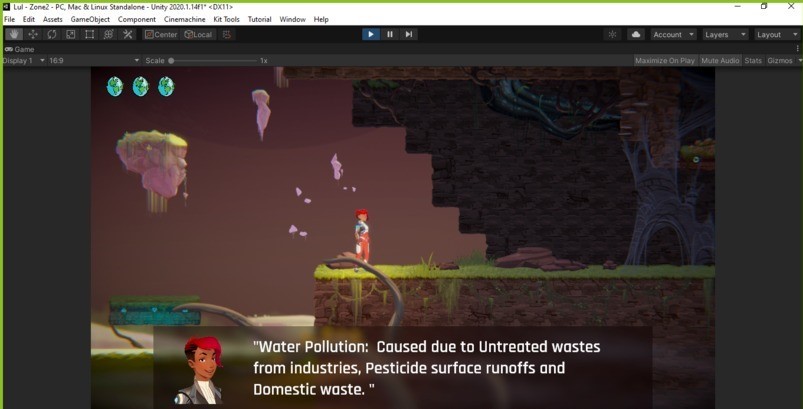The image size is (803, 409).
Task: Open the 16:9 aspect ratio dropdown
Action: click(x=94, y=60)
